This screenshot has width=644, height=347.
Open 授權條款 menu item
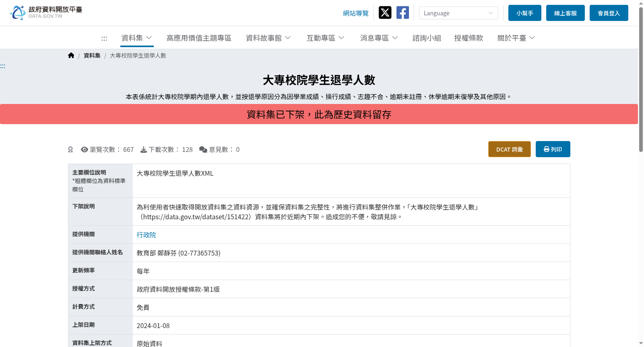(x=469, y=38)
